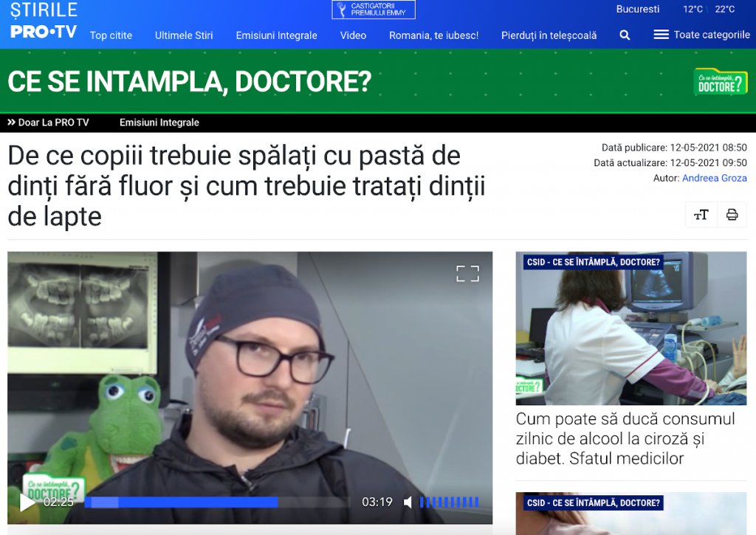This screenshot has width=756, height=535.
Task: Click the CE SE INTAMPLA, DOCTORE? heading
Action: (x=190, y=81)
